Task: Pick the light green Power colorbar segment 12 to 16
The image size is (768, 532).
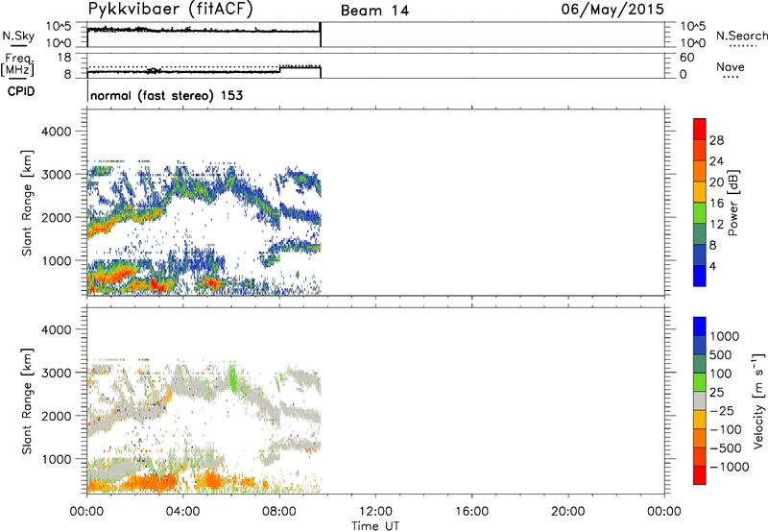Action: pyautogui.click(x=700, y=212)
